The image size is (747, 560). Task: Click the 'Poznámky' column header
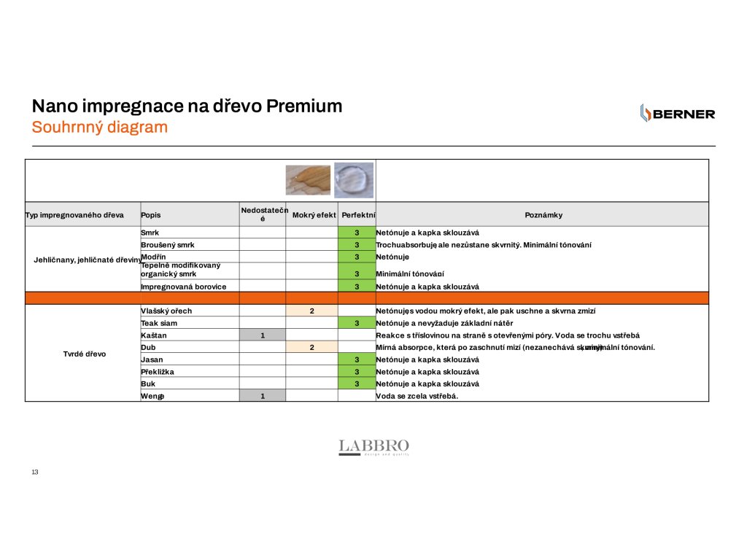(543, 215)
